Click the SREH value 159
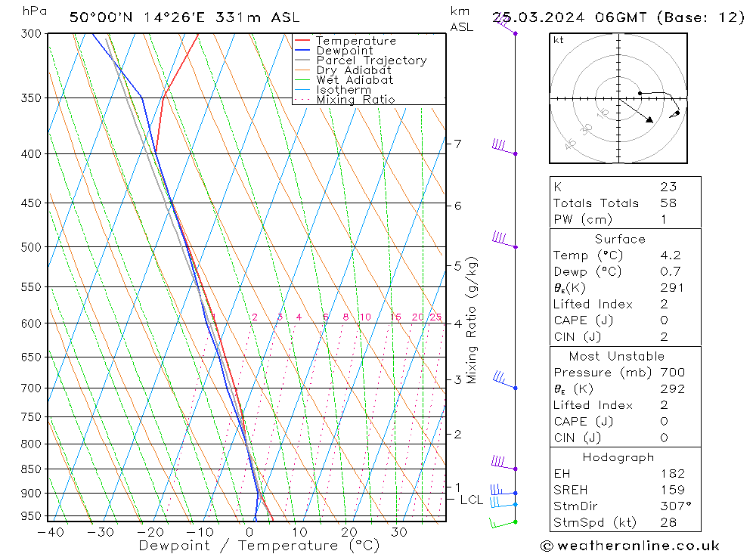This screenshot has width=756, height=554. point(673,490)
